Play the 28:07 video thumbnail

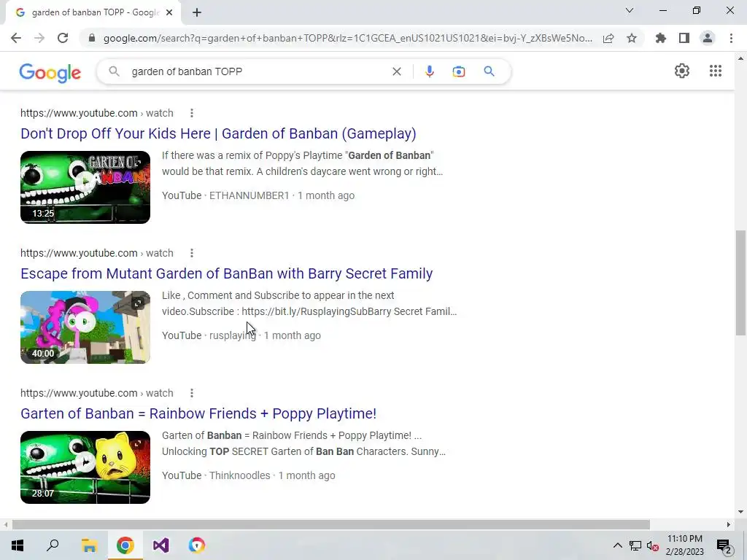coord(85,467)
